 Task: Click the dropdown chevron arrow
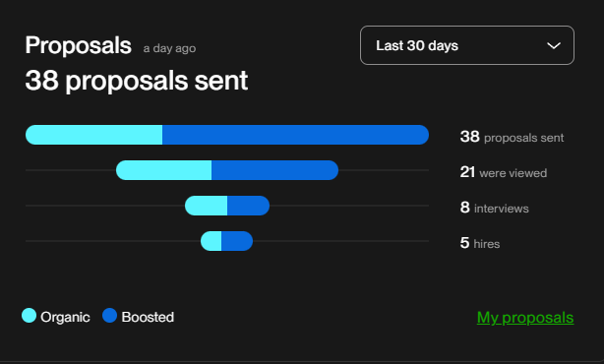[554, 46]
